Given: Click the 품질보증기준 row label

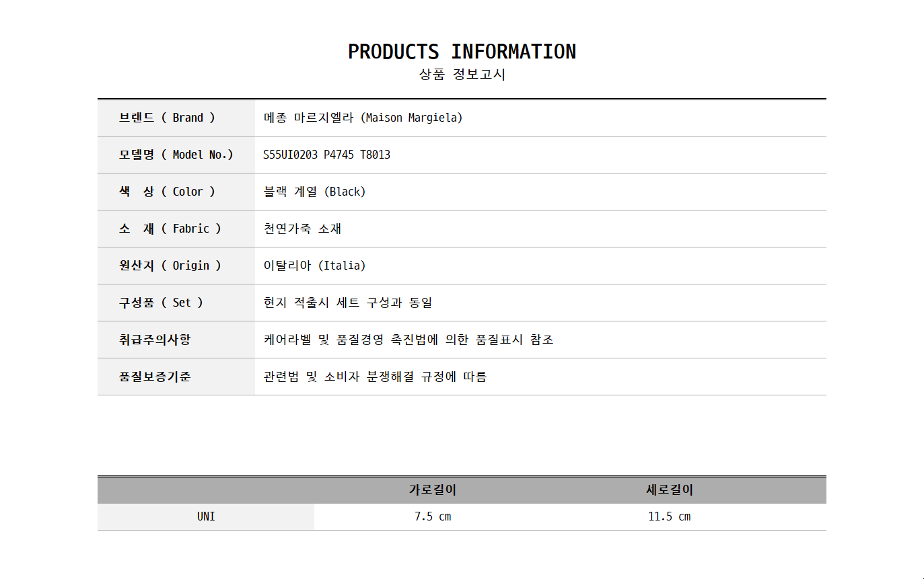Looking at the screenshot, I should coord(155,377).
